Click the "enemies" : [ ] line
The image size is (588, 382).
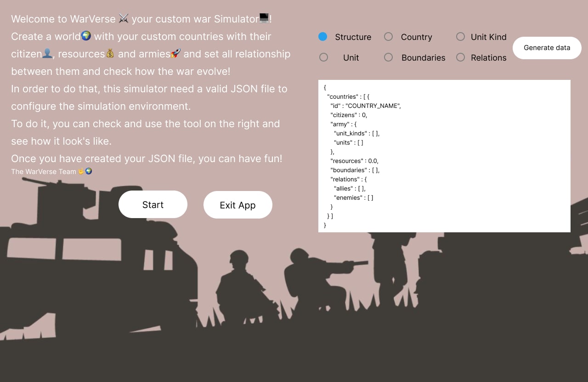click(354, 197)
